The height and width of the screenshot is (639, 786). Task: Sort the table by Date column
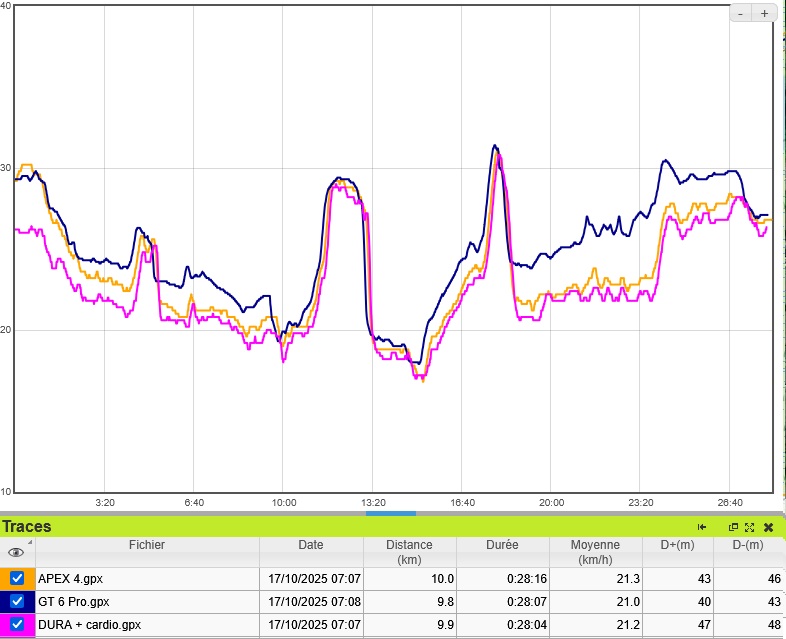pos(311,546)
